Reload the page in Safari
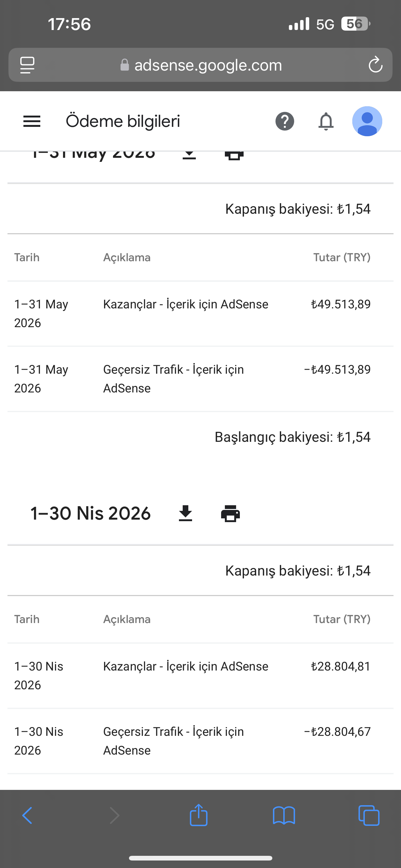This screenshot has width=401, height=868. [375, 65]
